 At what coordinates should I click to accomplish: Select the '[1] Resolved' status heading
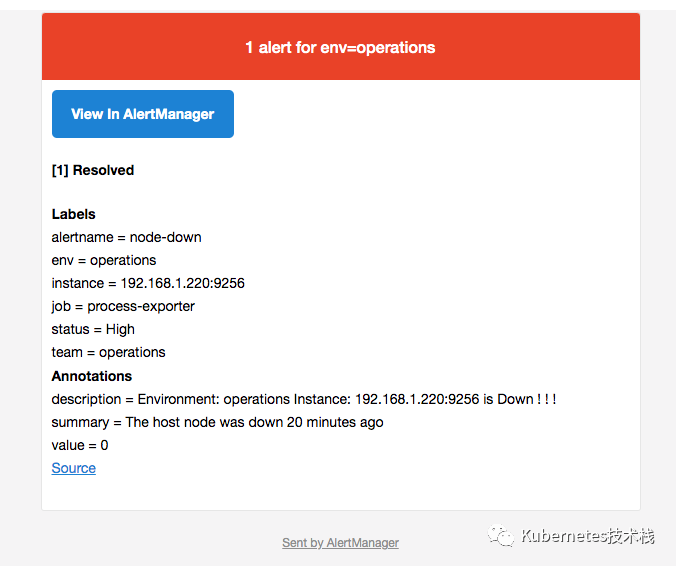tap(93, 170)
